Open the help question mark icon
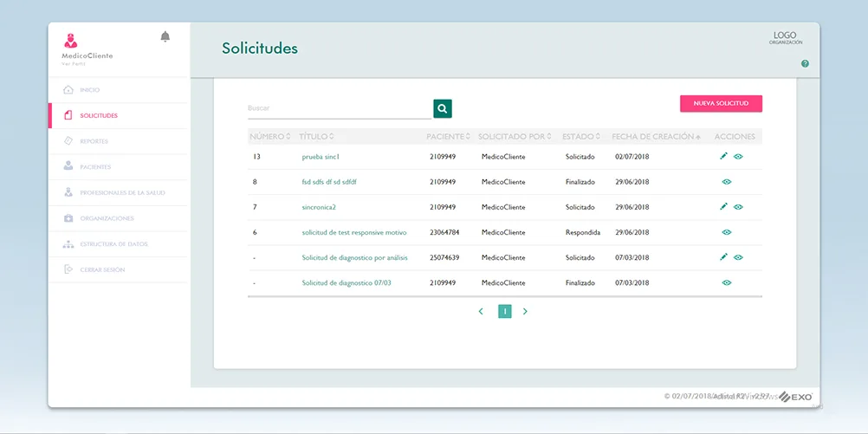 pyautogui.click(x=805, y=63)
